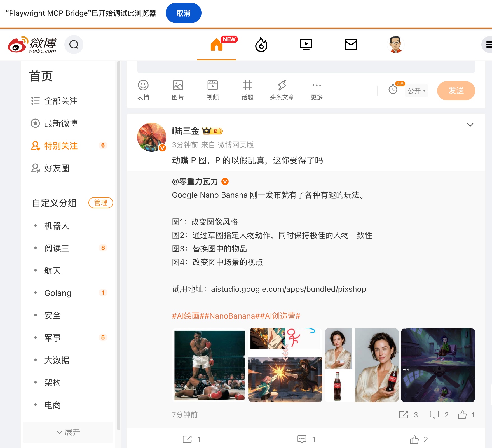Open the 机器人 group
Screen dimensions: 492x448
pyautogui.click(x=68, y=226)
